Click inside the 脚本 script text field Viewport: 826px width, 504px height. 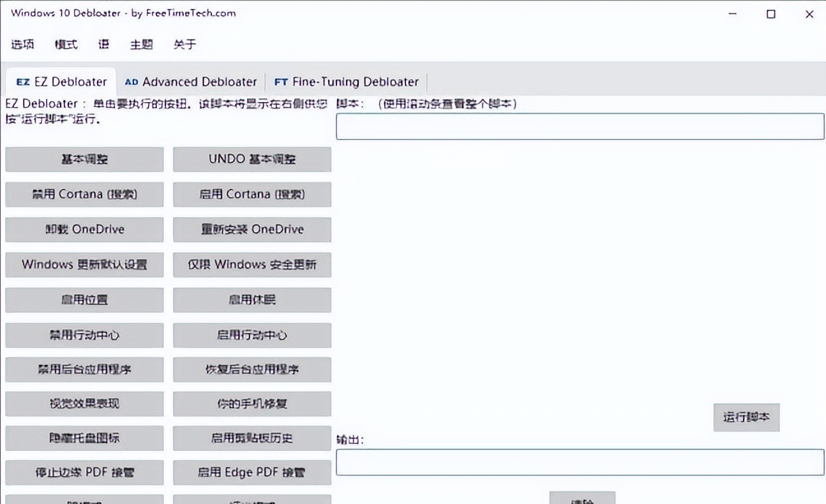[580, 126]
